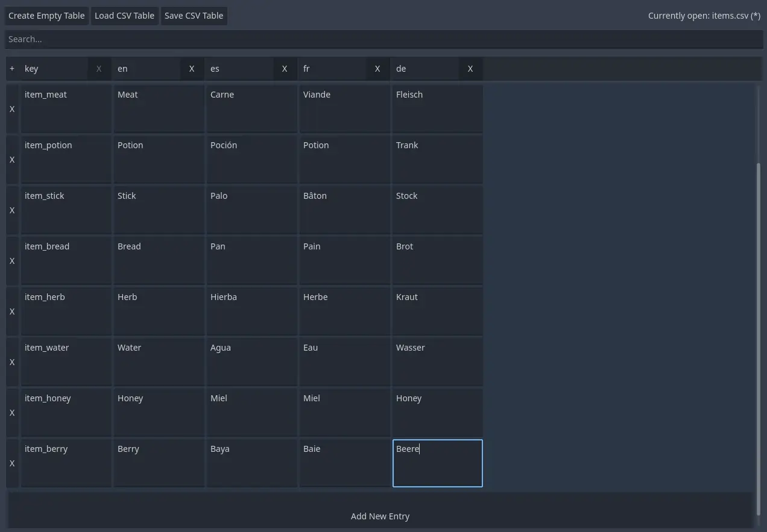Delete the 'fr' column with its X

click(377, 68)
